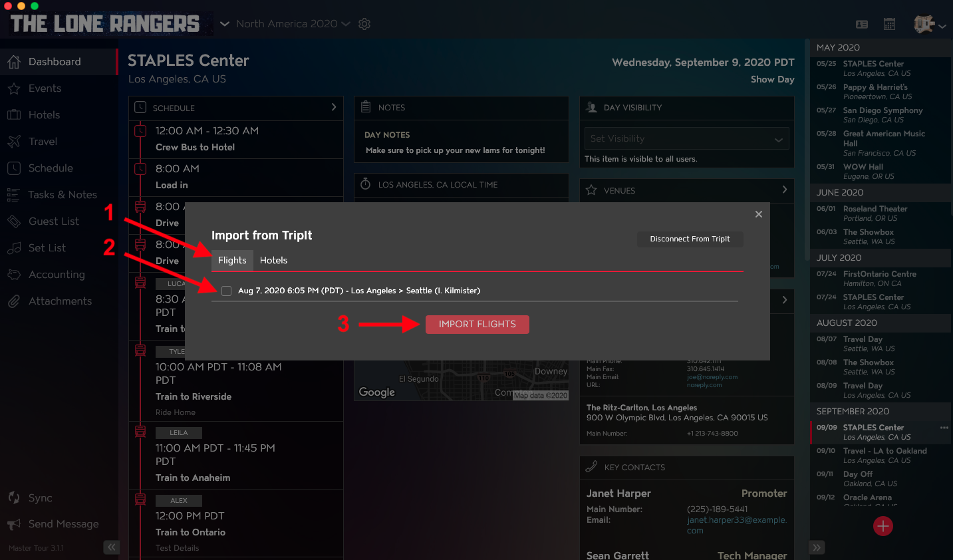Click the Venues star icon
953x560 pixels.
pyautogui.click(x=591, y=190)
